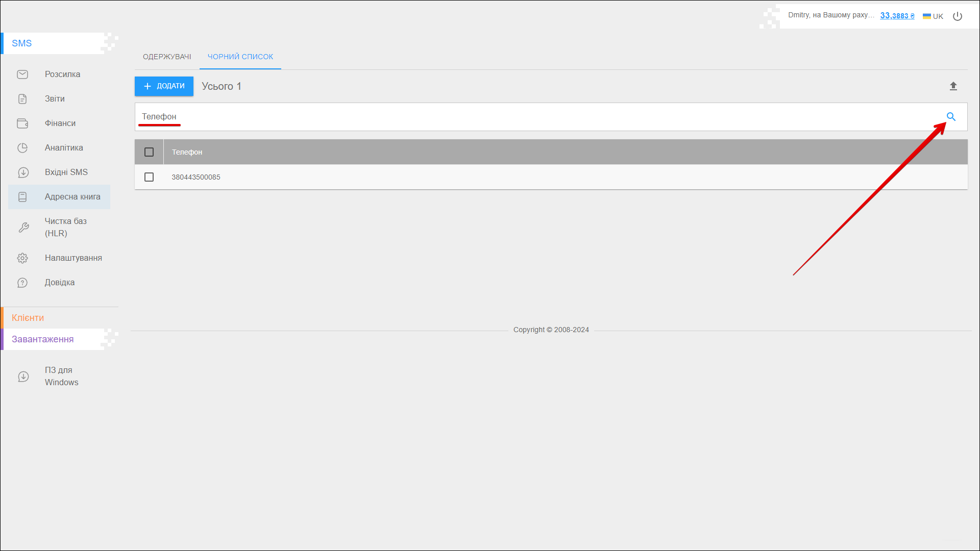Click the Звіти document icon
The image size is (980, 551).
point(22,99)
